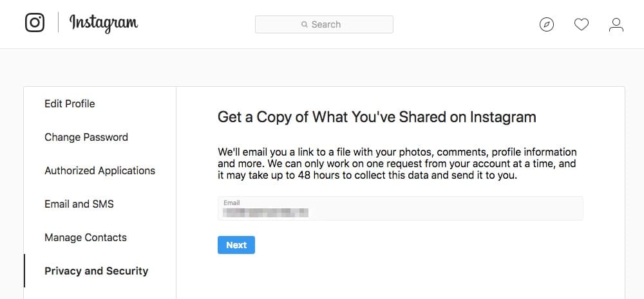This screenshot has width=644, height=299.
Task: Open the Explore compass icon
Action: pos(546,24)
